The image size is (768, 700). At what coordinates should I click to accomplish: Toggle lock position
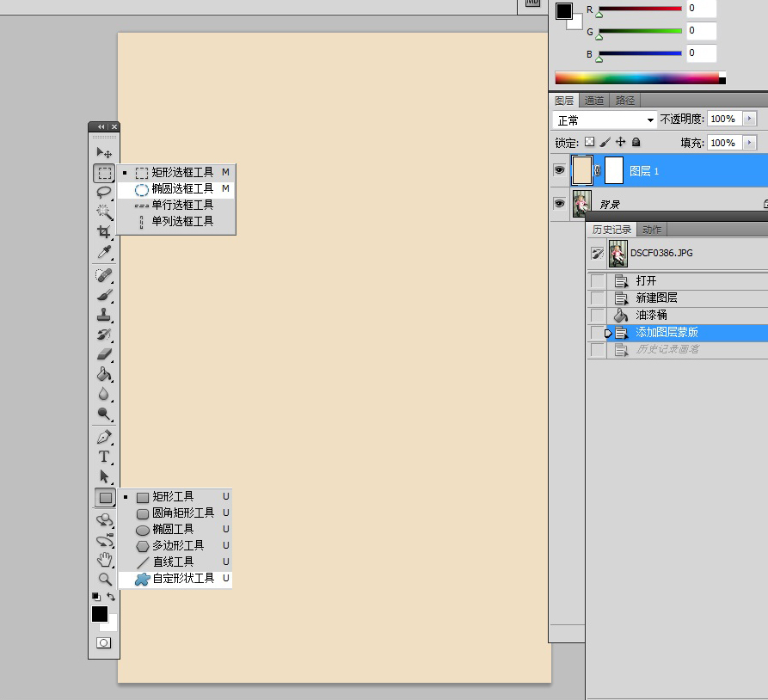[621, 142]
